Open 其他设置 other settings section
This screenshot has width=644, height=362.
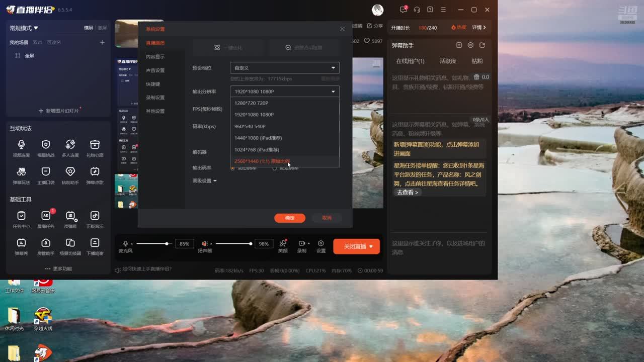[155, 111]
